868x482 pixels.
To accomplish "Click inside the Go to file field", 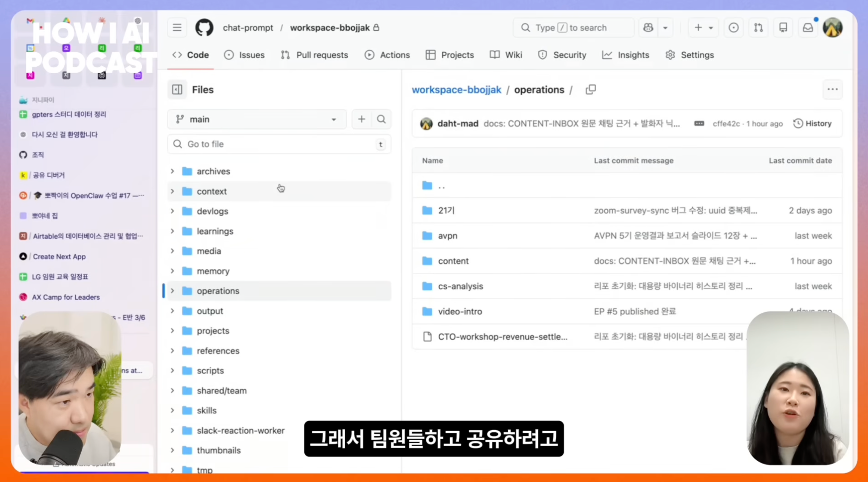I will coord(279,144).
